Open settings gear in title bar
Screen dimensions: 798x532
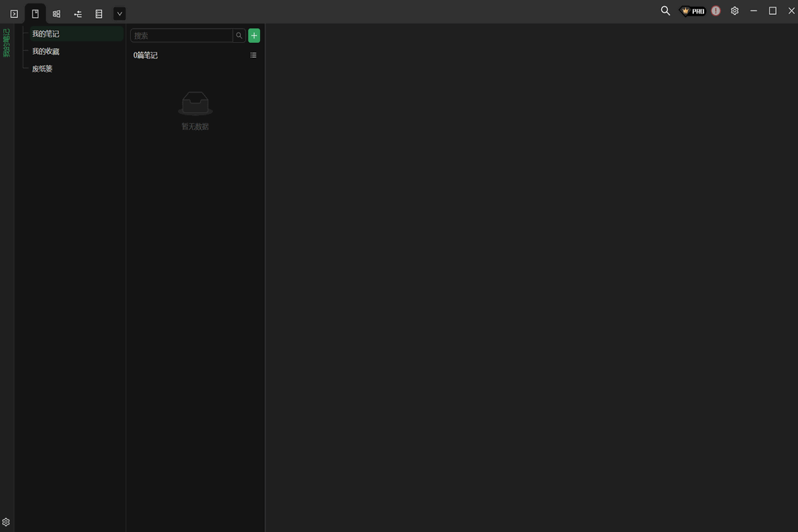[x=734, y=11]
